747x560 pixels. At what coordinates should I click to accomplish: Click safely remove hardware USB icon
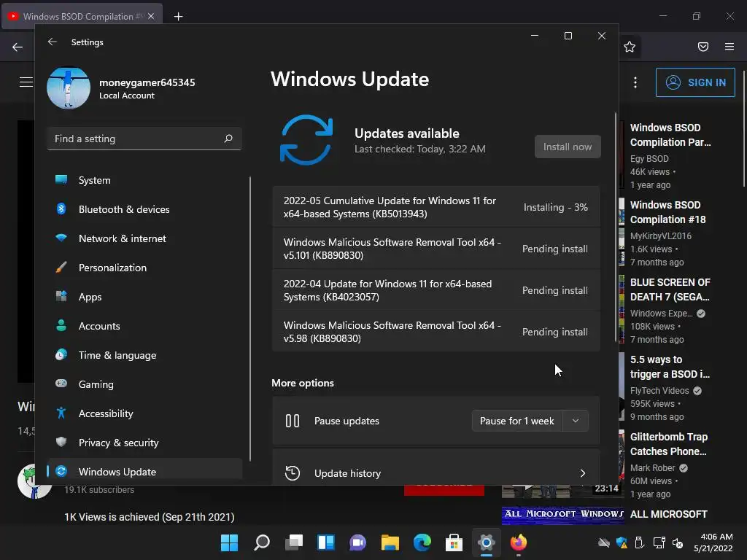click(640, 542)
